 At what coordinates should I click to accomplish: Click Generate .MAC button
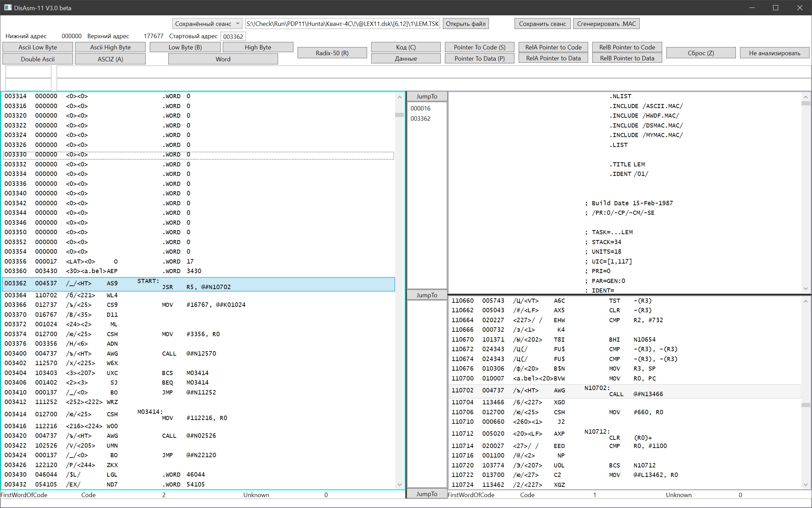[606, 24]
